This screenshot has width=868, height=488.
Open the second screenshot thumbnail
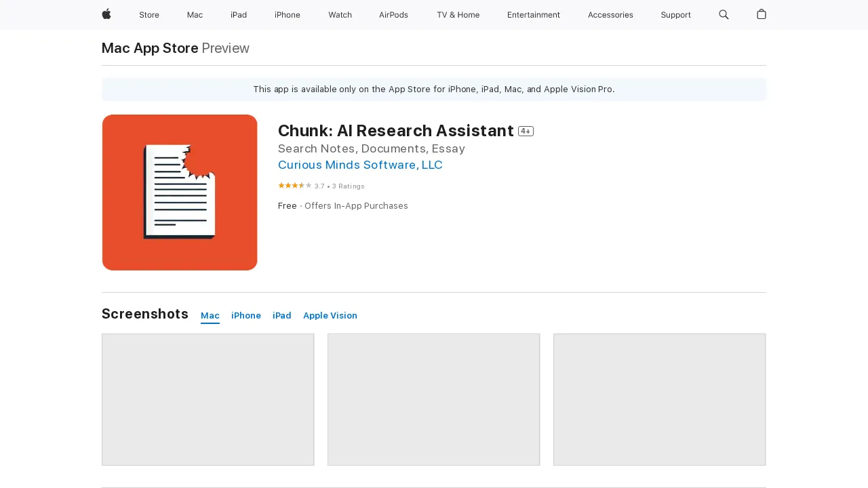click(x=434, y=400)
